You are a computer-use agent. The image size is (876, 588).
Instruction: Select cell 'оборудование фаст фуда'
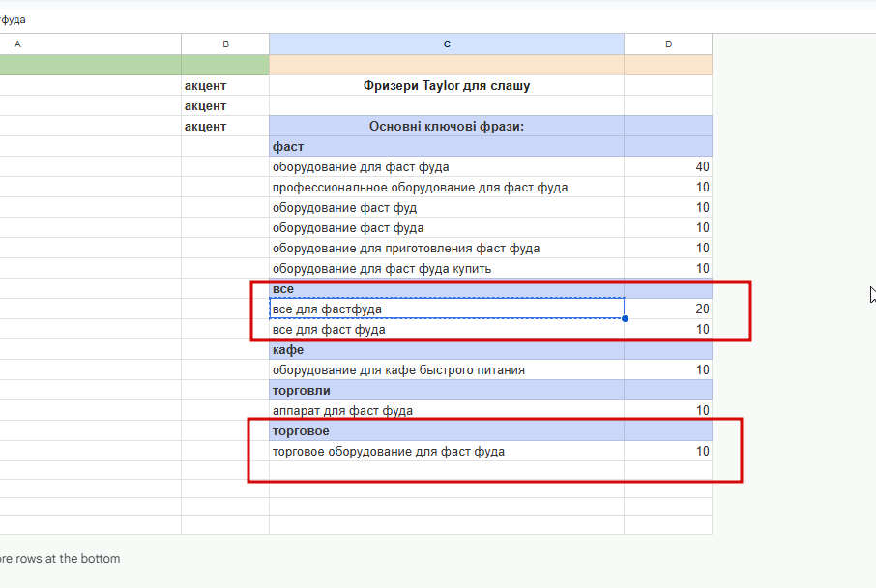point(447,227)
